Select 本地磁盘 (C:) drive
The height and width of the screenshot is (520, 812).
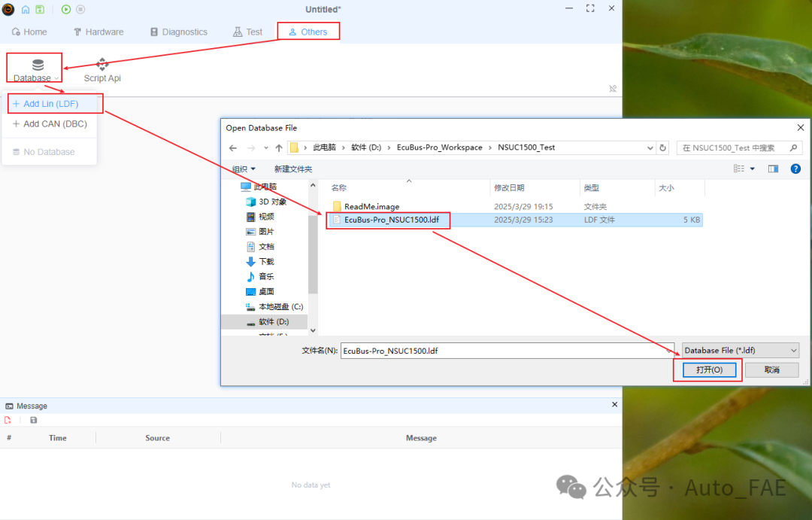274,307
